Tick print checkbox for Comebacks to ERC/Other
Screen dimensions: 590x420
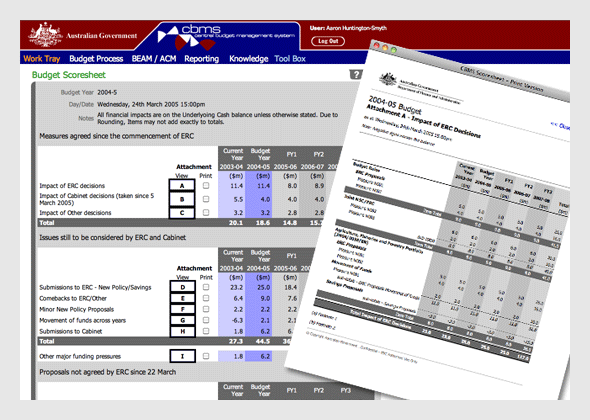pyautogui.click(x=206, y=298)
